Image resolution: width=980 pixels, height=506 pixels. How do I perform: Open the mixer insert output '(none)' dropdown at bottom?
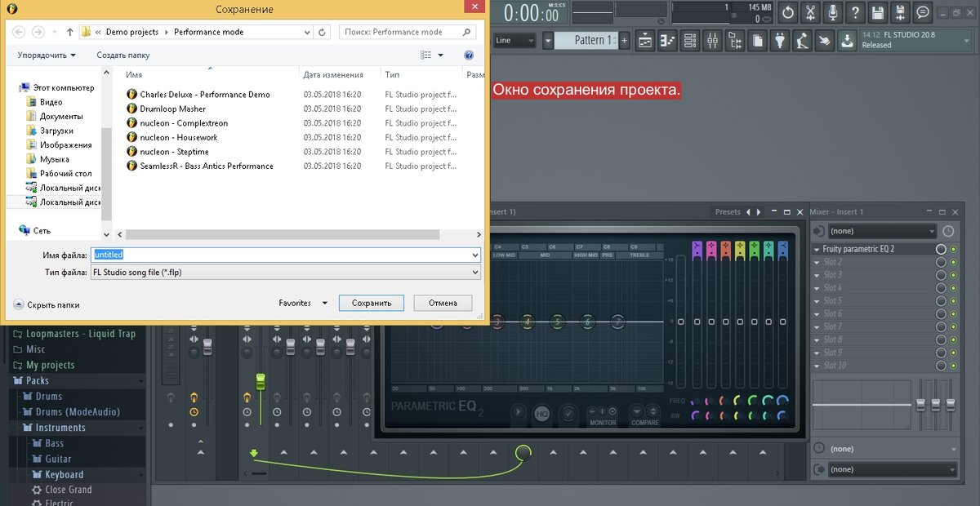coord(892,469)
